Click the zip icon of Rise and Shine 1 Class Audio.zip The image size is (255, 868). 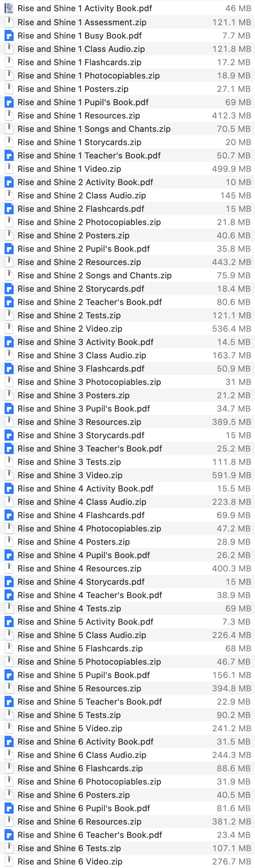[9, 49]
